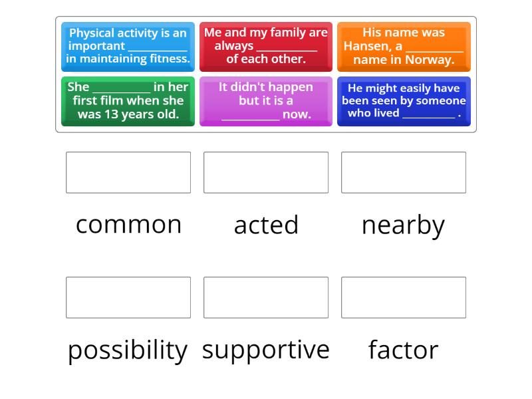Click the empty box above 'supportive'
This screenshot has height=399, width=532.
266,297
